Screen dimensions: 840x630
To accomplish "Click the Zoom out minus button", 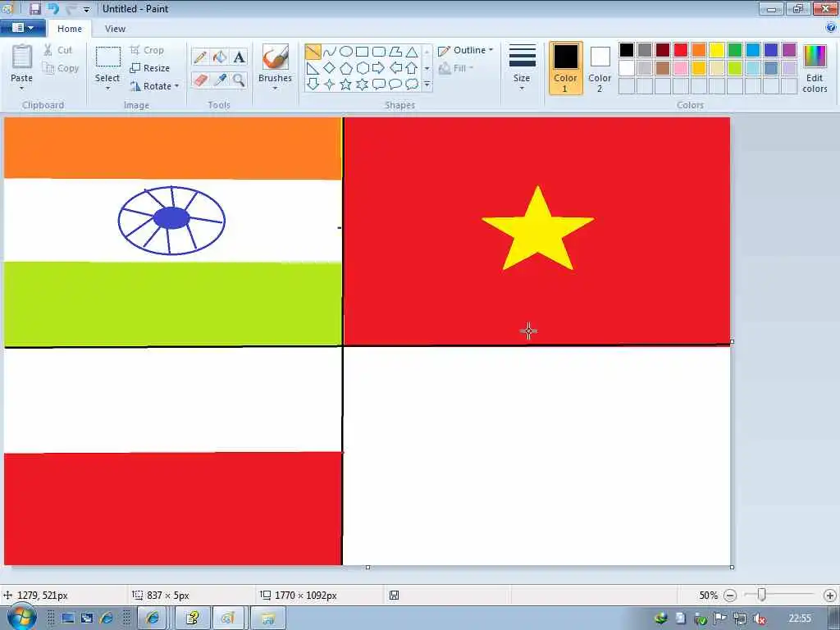I will [x=729, y=596].
